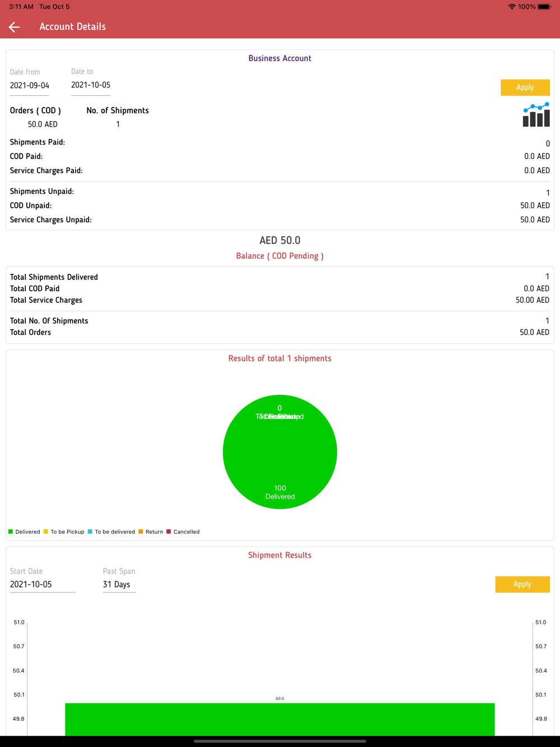560x747 pixels.
Task: Click the Delivered green legend swatch
Action: pyautogui.click(x=11, y=531)
